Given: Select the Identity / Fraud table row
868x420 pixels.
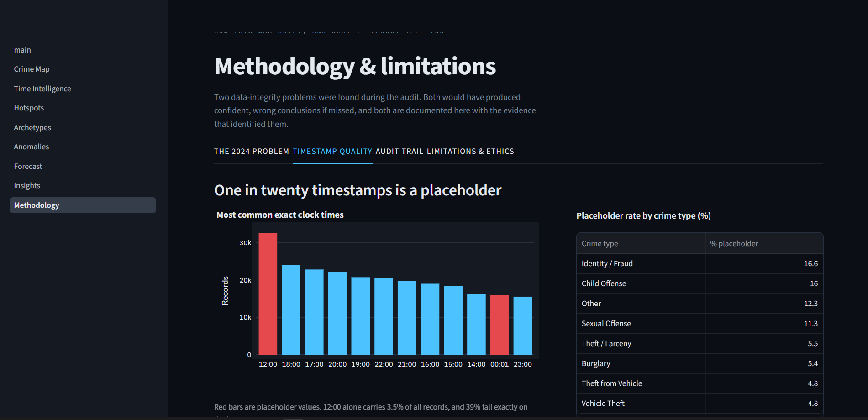Looking at the screenshot, I should point(700,263).
